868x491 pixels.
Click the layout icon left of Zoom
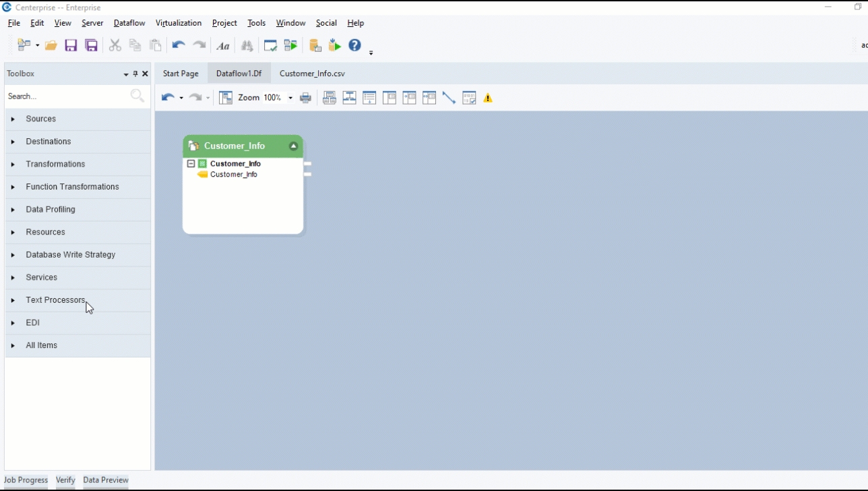tap(226, 98)
